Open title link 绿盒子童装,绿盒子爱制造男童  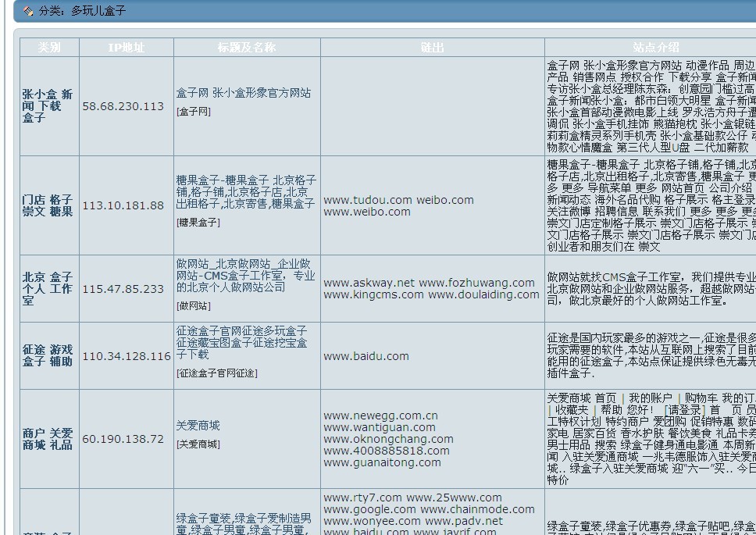(244, 524)
